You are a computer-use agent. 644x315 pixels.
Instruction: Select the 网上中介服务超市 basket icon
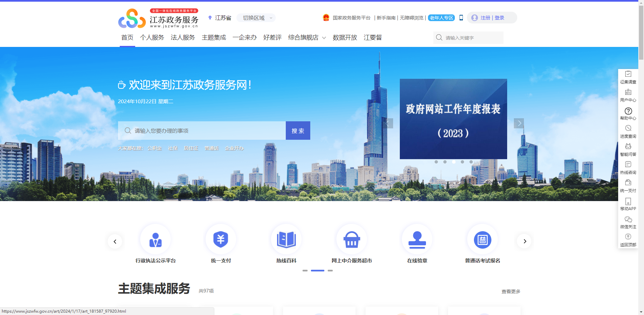352,240
